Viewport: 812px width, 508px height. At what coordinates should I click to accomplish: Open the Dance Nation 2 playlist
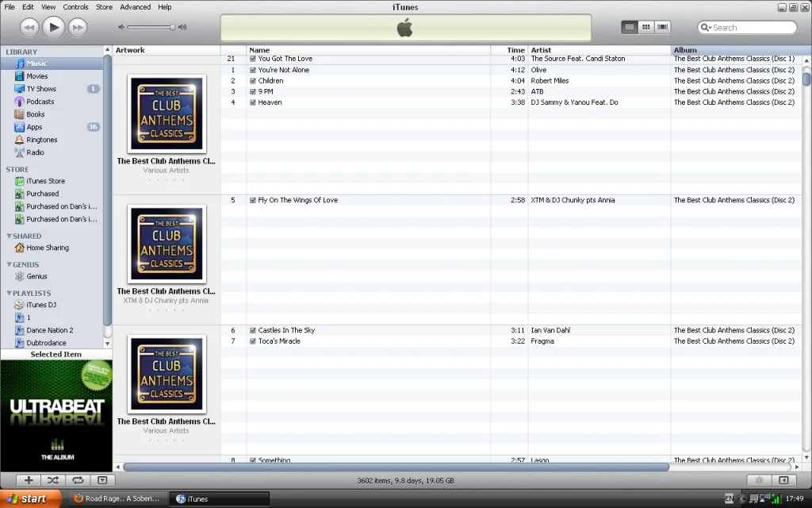click(52, 330)
